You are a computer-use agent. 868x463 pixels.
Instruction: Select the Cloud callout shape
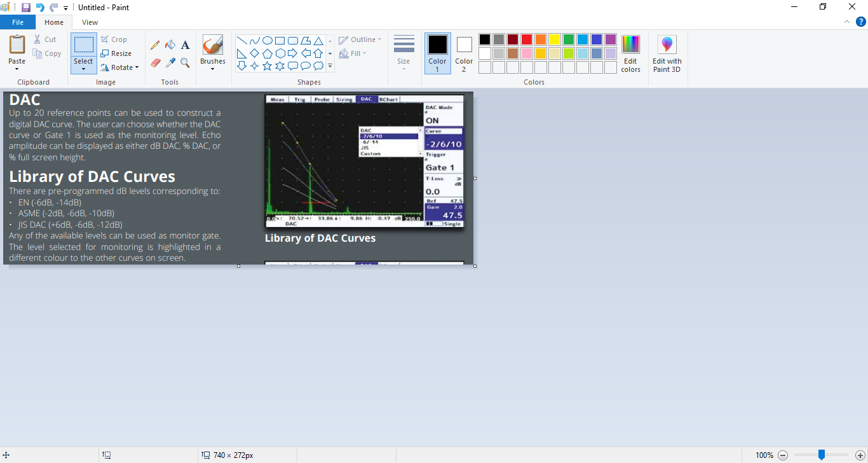pos(318,66)
